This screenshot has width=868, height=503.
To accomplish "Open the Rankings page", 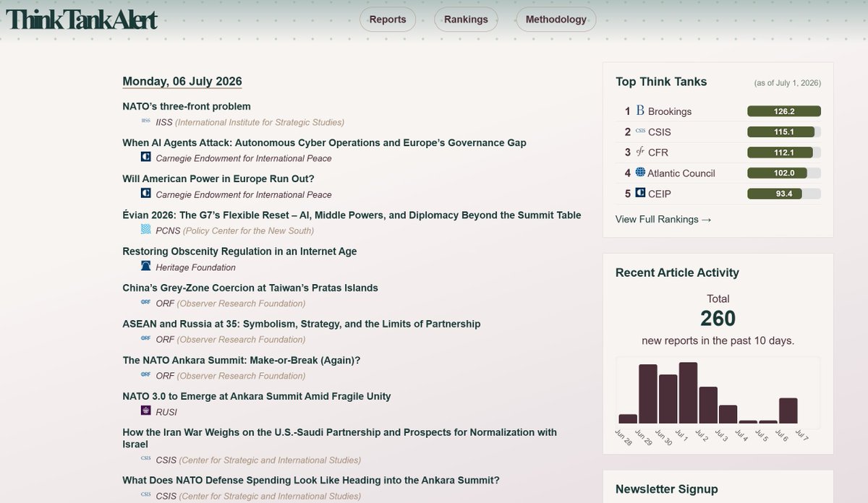I will pos(466,20).
